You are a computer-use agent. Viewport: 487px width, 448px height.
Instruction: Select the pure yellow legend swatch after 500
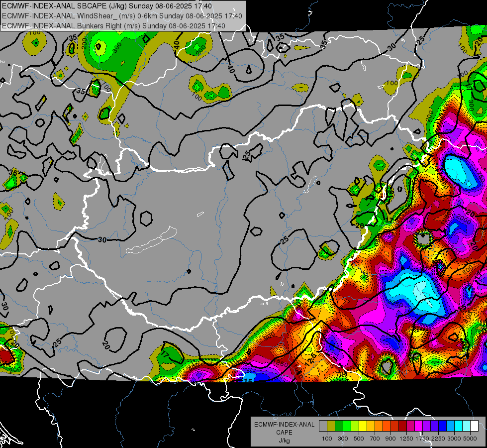point(363,426)
